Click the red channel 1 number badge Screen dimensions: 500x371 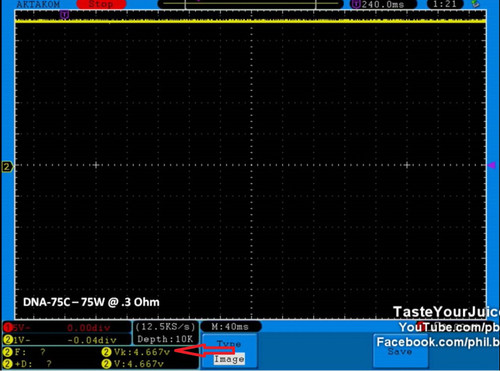pyautogui.click(x=8, y=328)
